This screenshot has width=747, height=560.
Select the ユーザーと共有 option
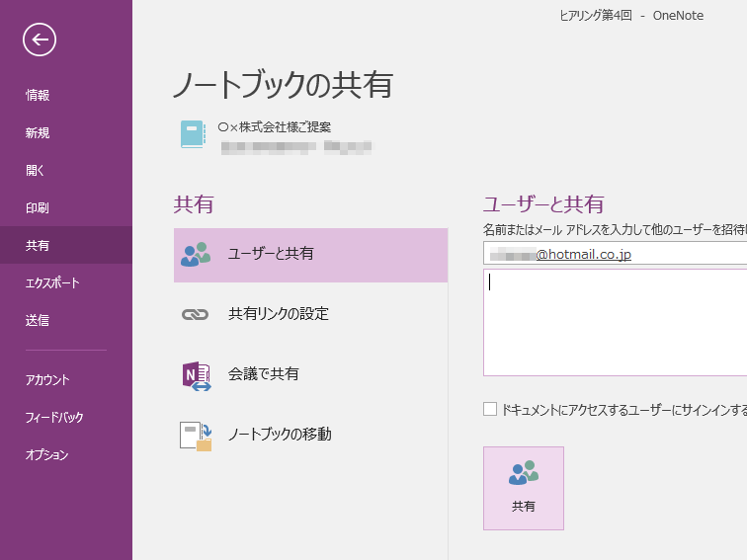[x=310, y=255]
